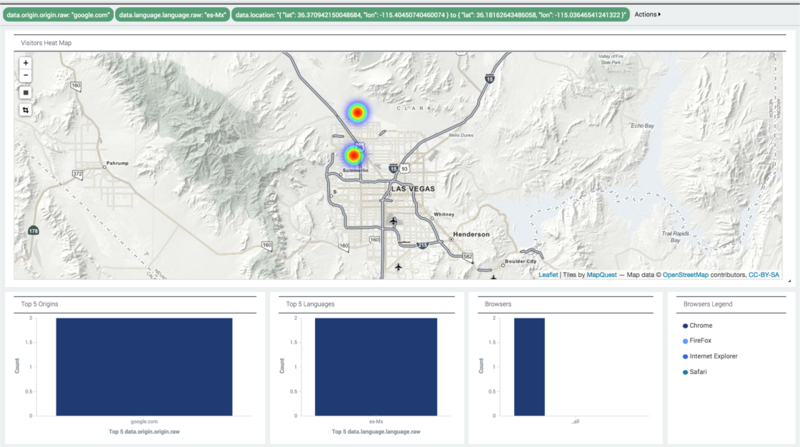Click the Internet Explorer legend label
Screen dimensions: 800x447
point(713,356)
